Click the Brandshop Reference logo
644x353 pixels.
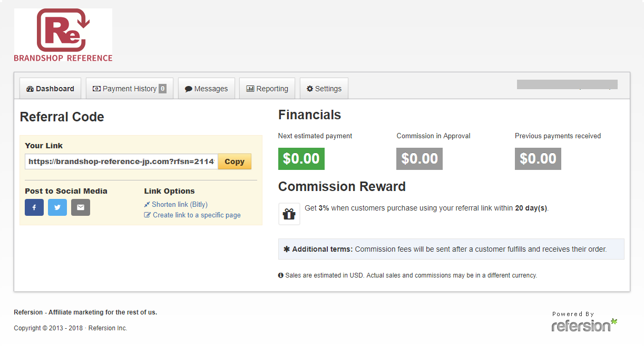coord(63,35)
